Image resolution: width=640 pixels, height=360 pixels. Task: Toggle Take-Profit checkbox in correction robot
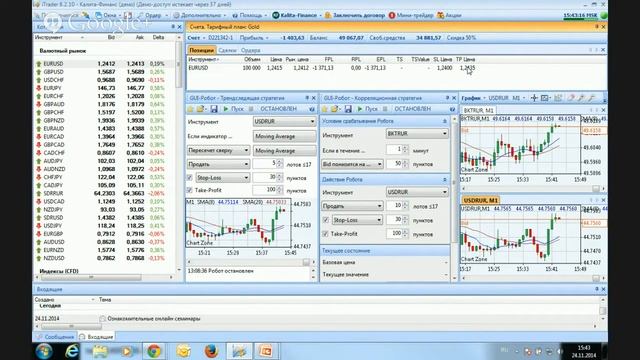point(326,234)
